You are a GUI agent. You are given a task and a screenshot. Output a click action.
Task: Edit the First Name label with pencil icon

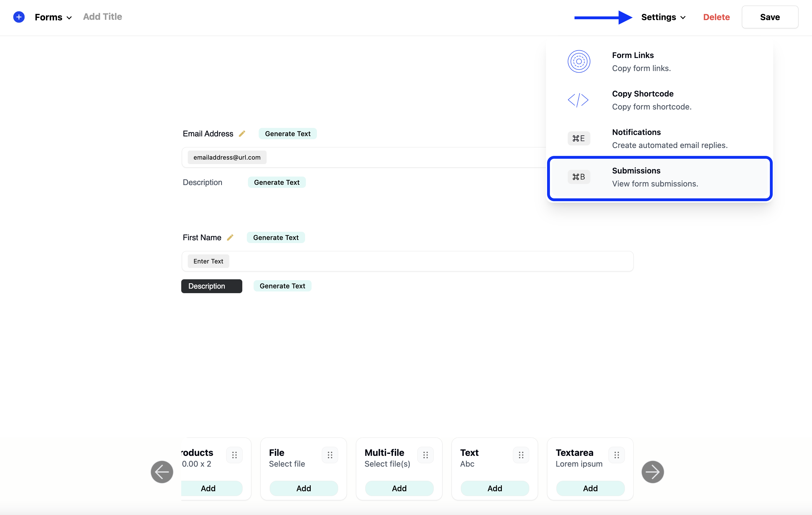[230, 238]
